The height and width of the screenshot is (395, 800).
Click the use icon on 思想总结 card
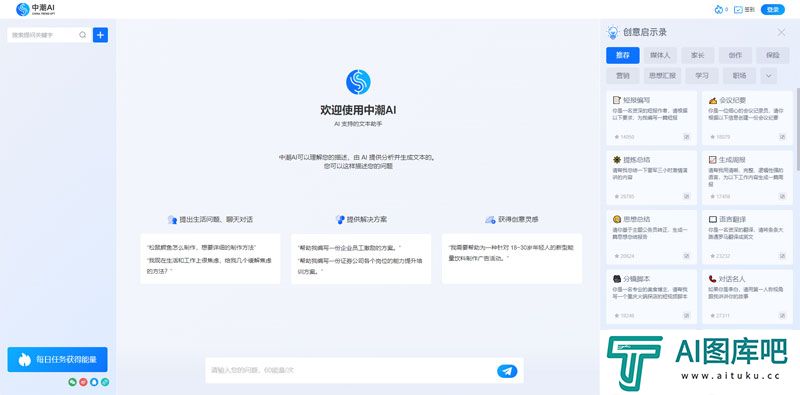[x=686, y=256]
